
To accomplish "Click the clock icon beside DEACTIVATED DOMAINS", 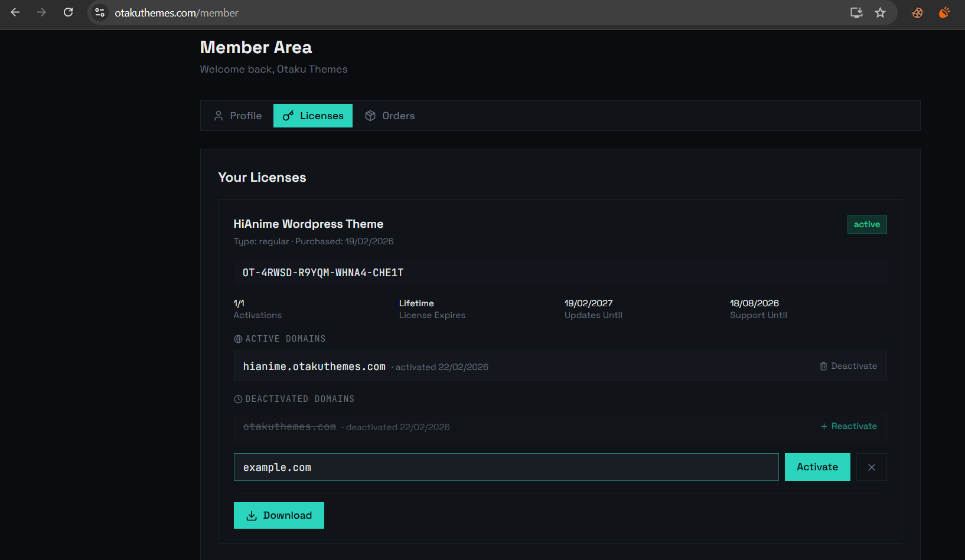I will (238, 399).
